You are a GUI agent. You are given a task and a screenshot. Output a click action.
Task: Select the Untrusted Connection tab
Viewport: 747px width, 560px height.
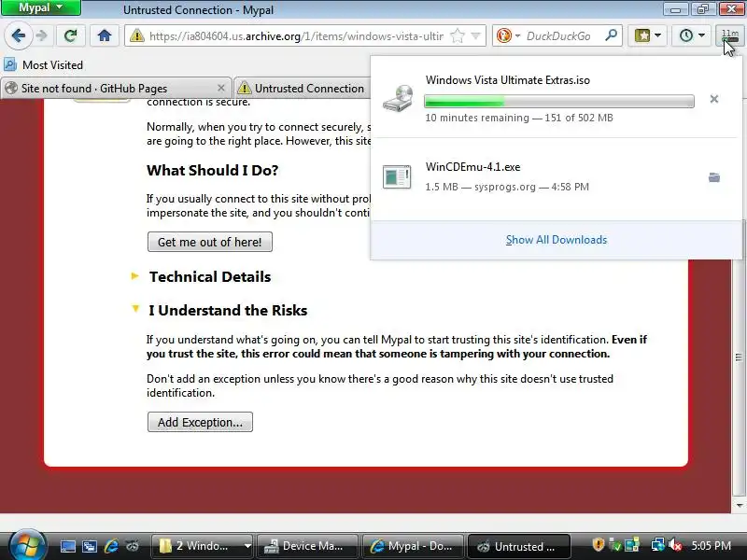[303, 89]
